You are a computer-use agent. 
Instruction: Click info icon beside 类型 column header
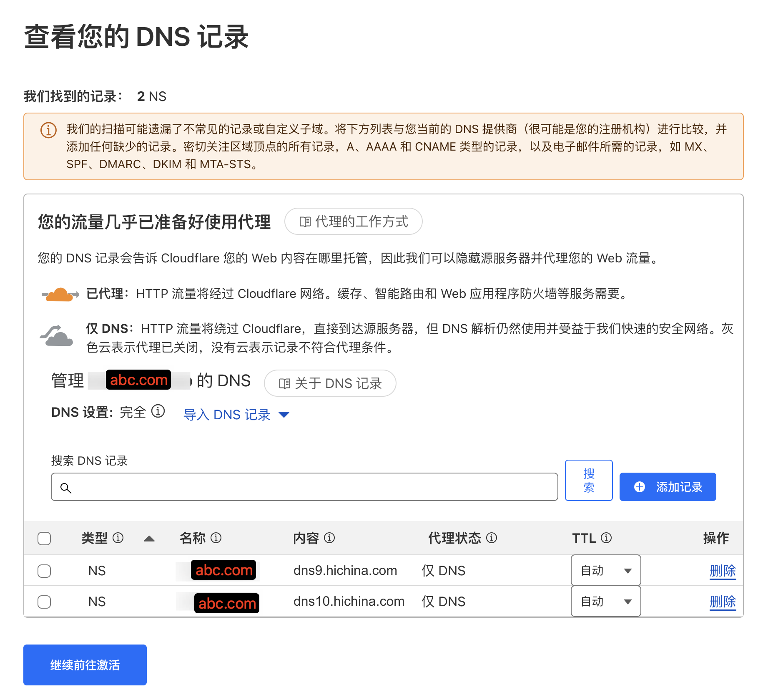[118, 538]
